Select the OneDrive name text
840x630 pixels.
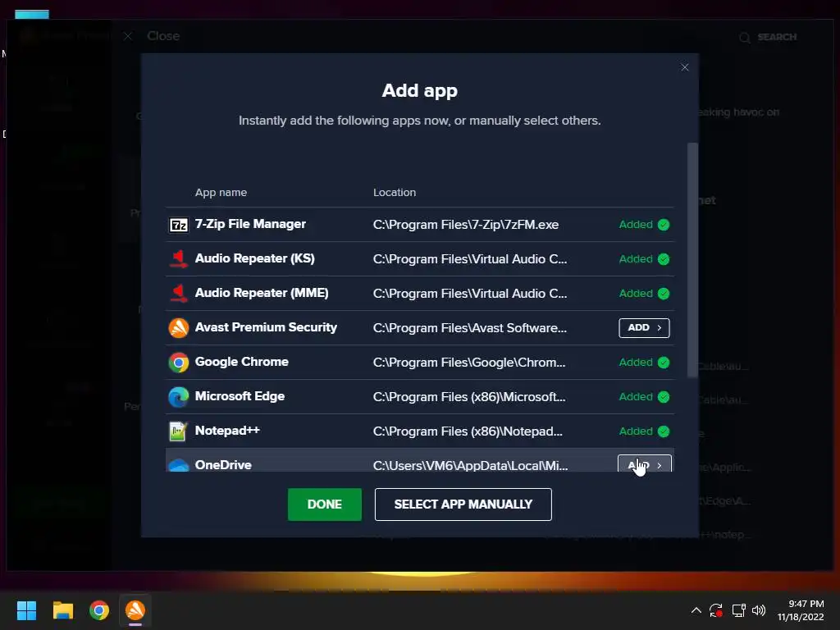223,465
